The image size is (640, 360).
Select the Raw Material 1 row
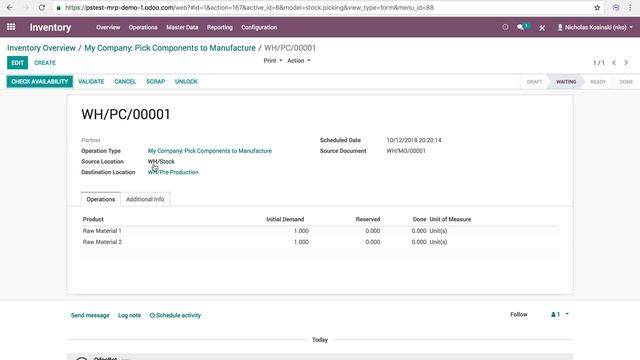click(x=320, y=231)
